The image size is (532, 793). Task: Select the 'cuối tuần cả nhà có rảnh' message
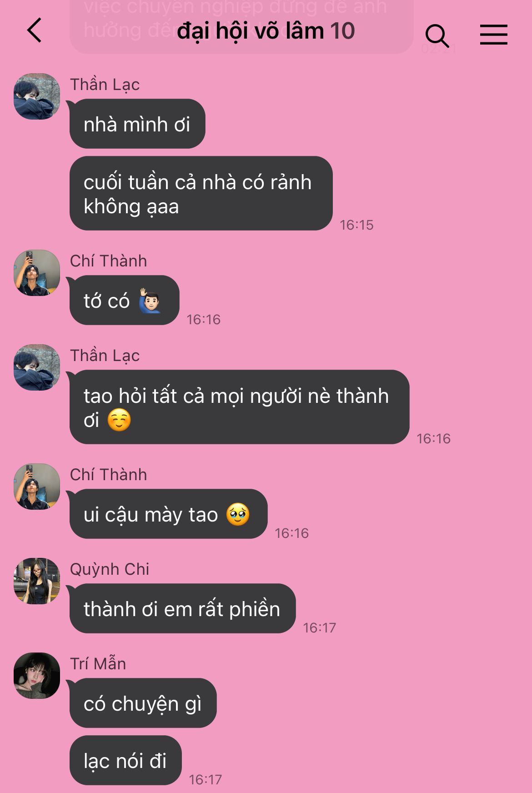coord(201,193)
